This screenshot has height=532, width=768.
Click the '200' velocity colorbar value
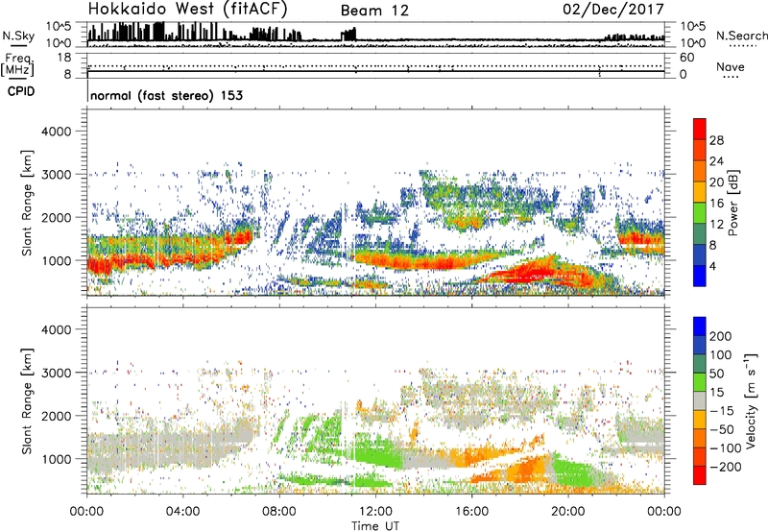(721, 336)
